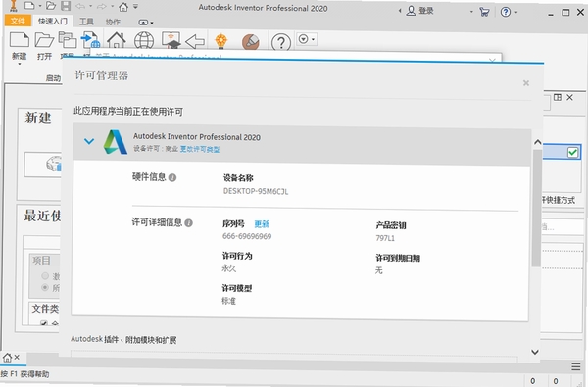Toggle the green checkmark checkbox in right panel

(x=572, y=152)
